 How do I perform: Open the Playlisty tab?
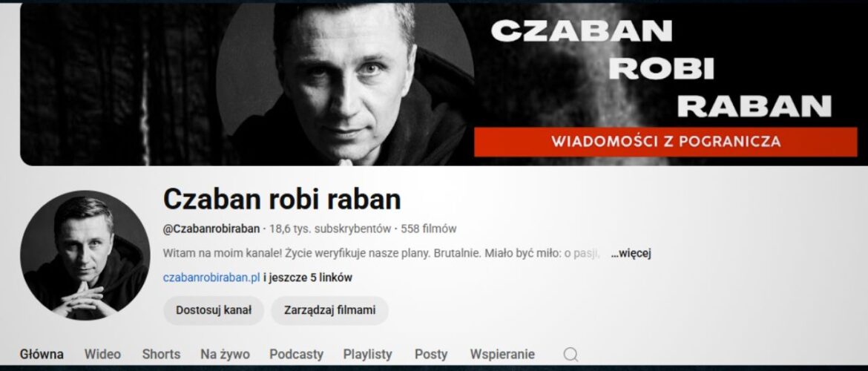[x=367, y=355]
